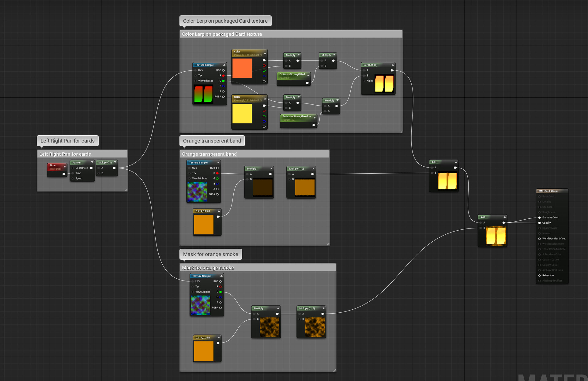Select the MM_Card_Circle material node title
The width and height of the screenshot is (588, 381).
pos(548,191)
